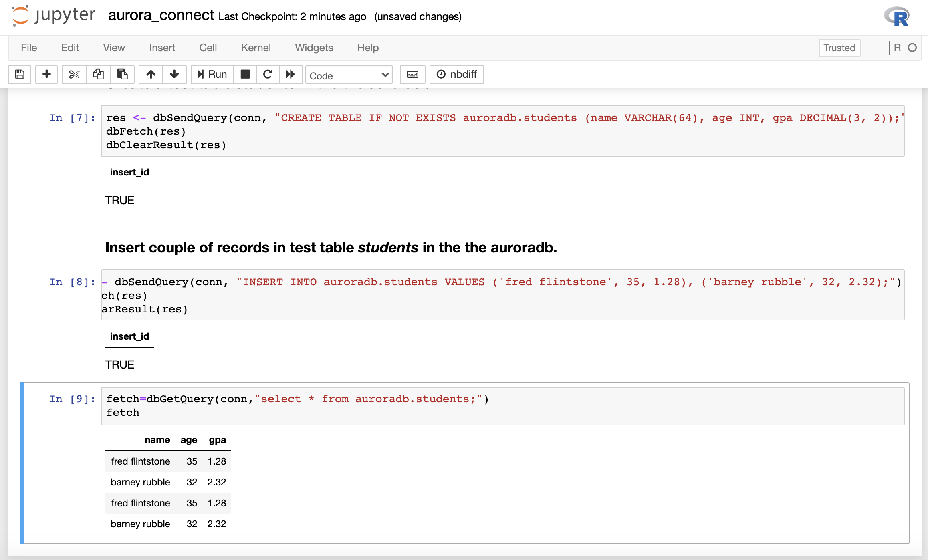
Task: Click the Trusted notebook button
Action: click(839, 48)
